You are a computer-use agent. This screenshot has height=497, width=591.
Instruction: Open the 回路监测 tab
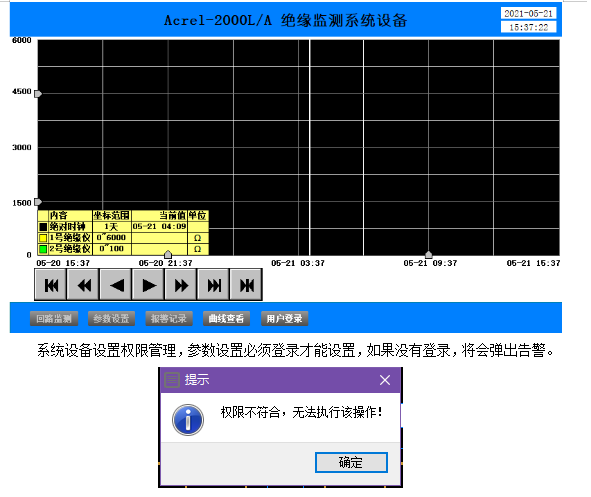click(54, 319)
